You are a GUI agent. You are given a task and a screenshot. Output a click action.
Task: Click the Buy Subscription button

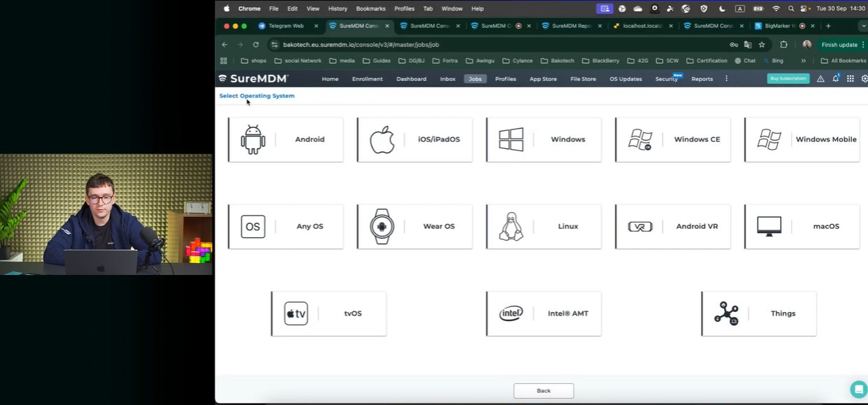point(788,79)
